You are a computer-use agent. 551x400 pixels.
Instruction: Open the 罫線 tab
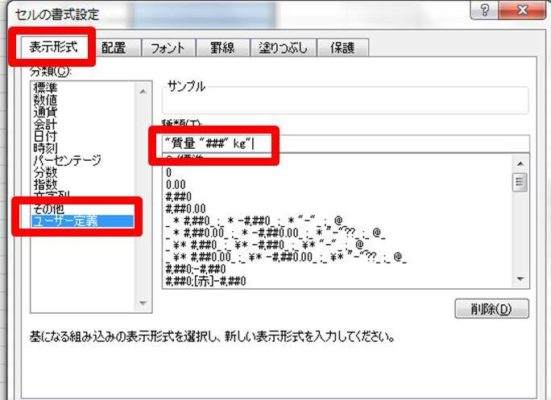[x=222, y=48]
